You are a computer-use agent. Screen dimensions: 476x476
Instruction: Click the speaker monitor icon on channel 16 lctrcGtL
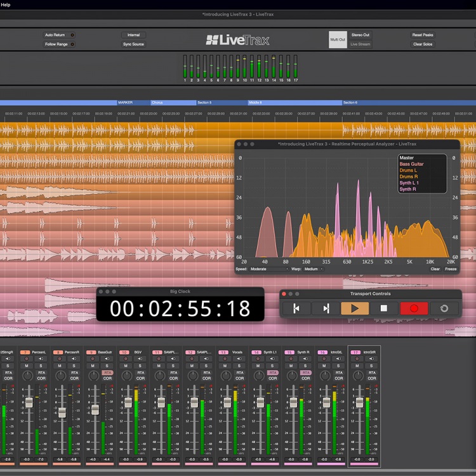(x=338, y=359)
